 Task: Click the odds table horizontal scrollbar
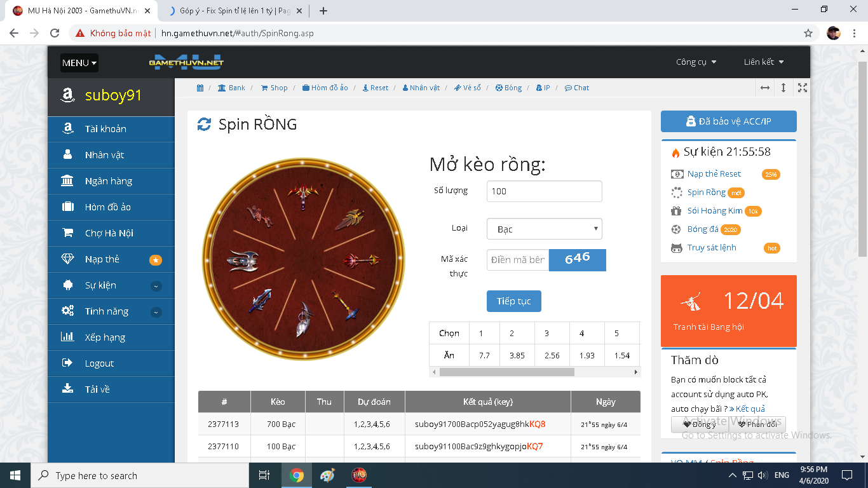point(506,372)
